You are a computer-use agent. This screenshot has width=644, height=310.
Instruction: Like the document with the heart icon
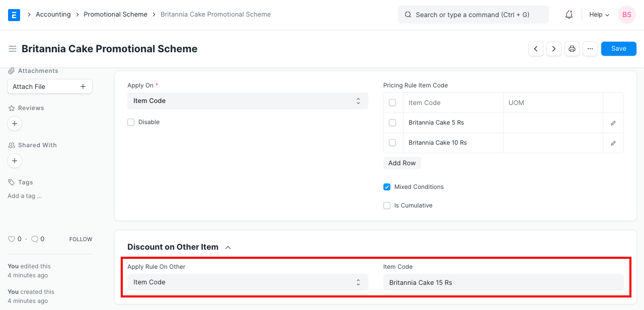pyautogui.click(x=11, y=239)
